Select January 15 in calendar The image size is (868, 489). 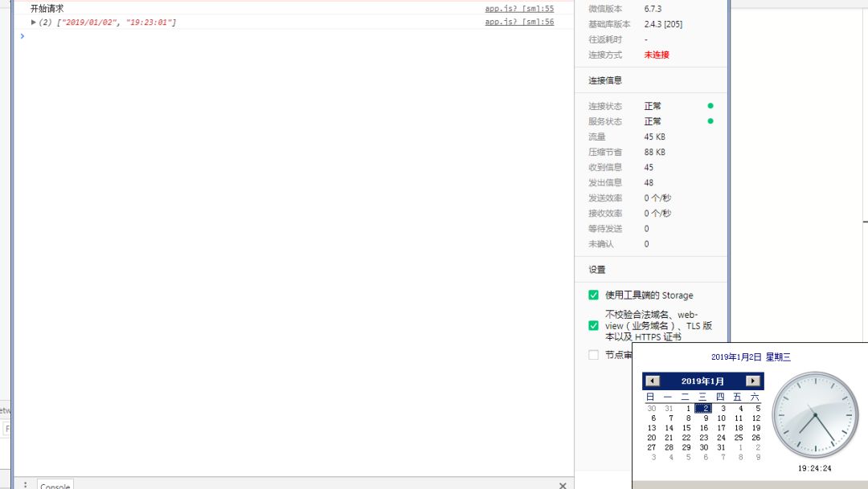pyautogui.click(x=686, y=428)
